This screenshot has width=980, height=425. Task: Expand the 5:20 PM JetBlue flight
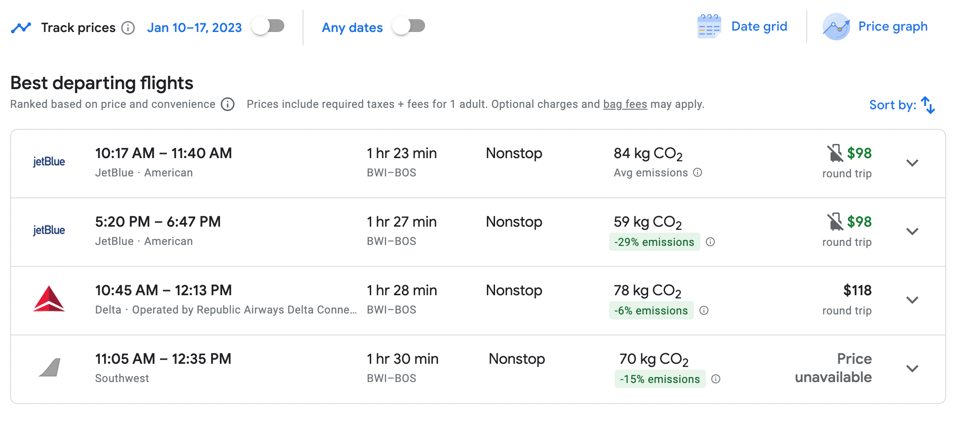(912, 232)
